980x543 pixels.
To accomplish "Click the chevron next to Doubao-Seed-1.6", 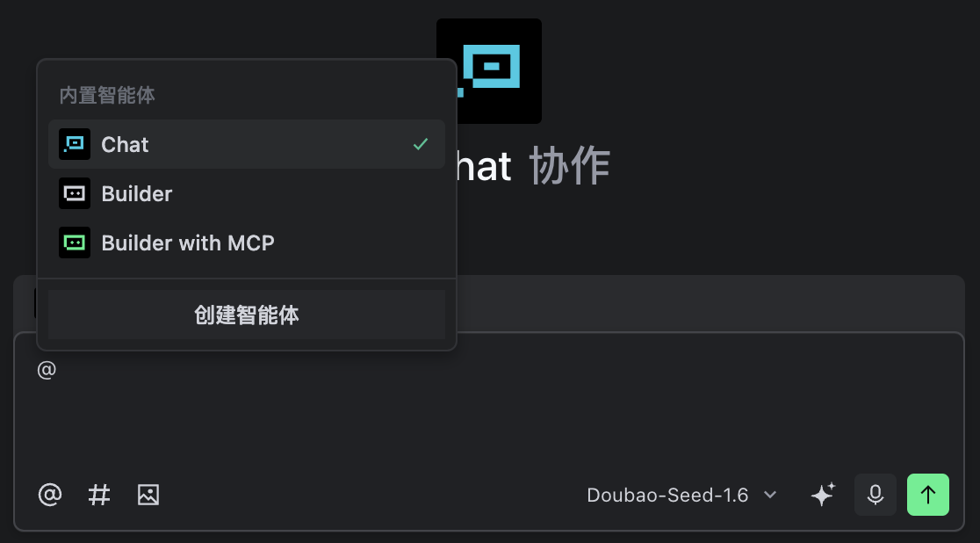I will pyautogui.click(x=770, y=495).
